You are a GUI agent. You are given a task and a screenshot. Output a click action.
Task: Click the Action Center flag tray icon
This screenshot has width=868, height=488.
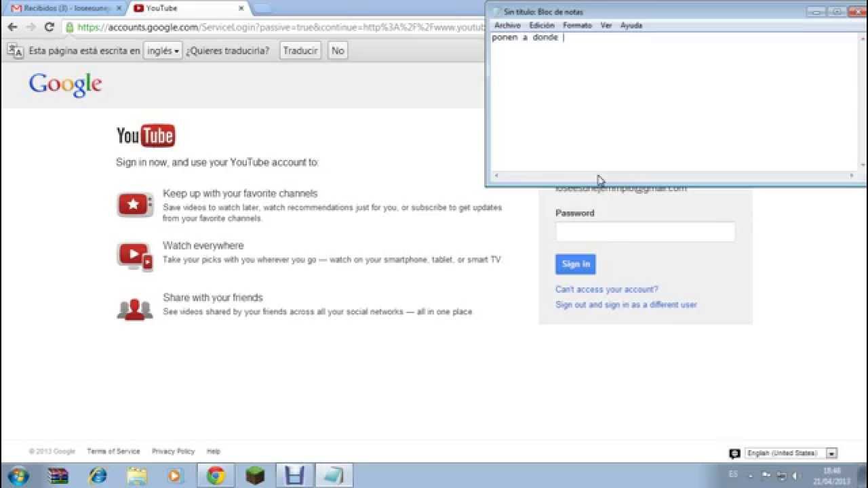(766, 476)
